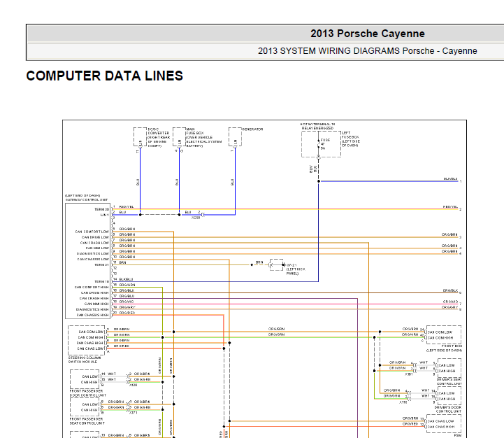504x438 pixels.
Task: Click 'PSM' module label
Action: [458, 435]
